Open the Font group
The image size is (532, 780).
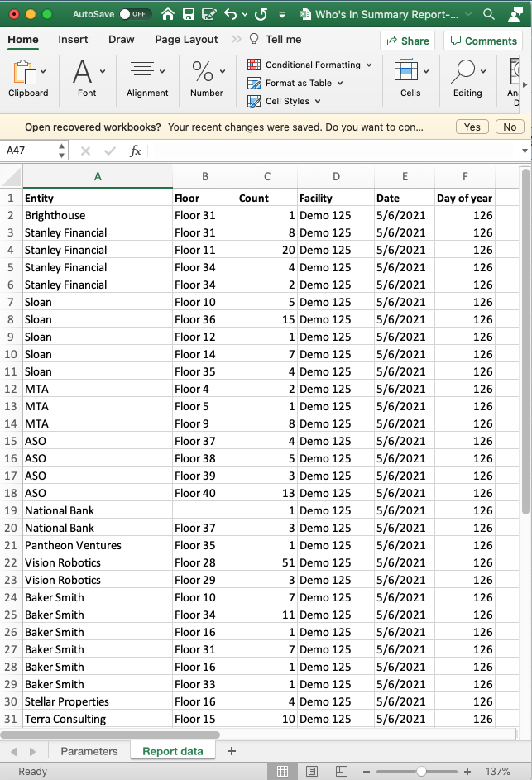(87, 78)
